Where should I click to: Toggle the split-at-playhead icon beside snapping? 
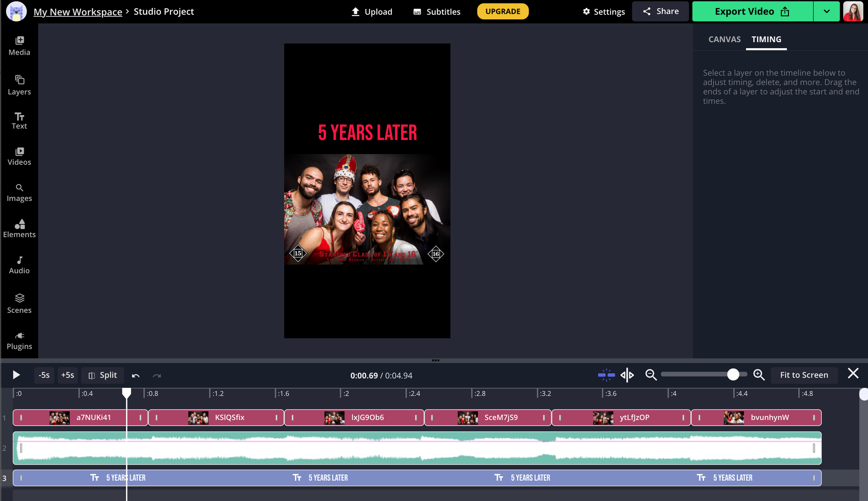point(627,375)
